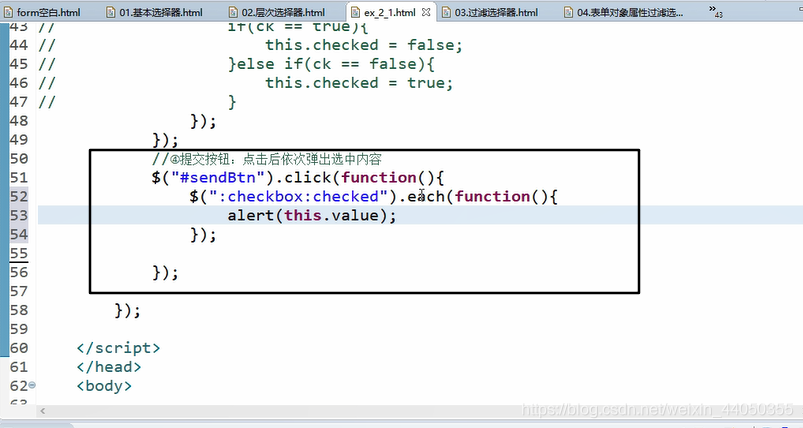
Task: Click the file icon of form空白.html tab
Action: [8, 12]
